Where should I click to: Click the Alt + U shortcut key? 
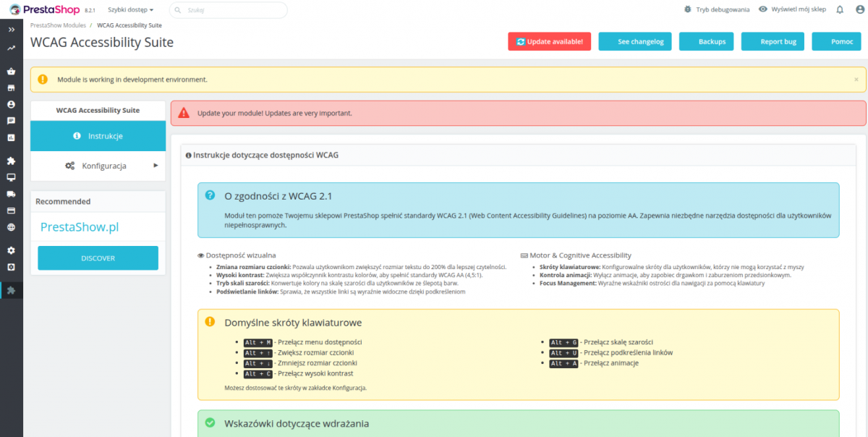pos(563,353)
